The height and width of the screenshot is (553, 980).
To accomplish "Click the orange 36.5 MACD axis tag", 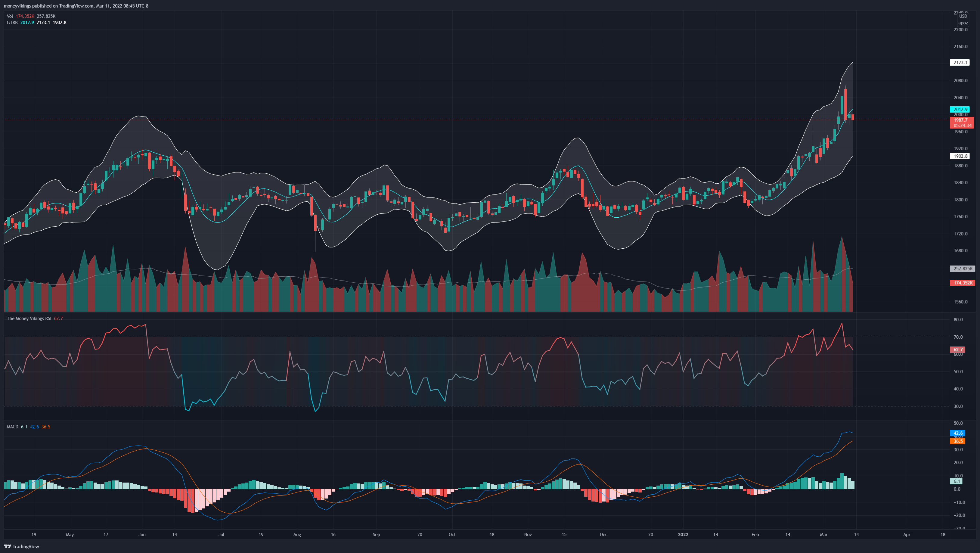I will (957, 441).
